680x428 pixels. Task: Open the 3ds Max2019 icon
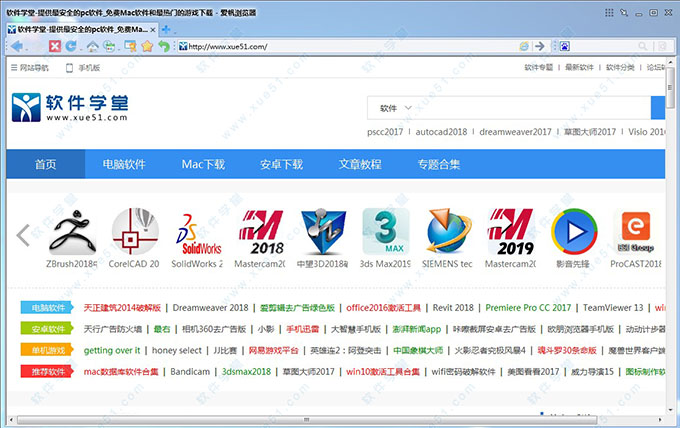386,232
